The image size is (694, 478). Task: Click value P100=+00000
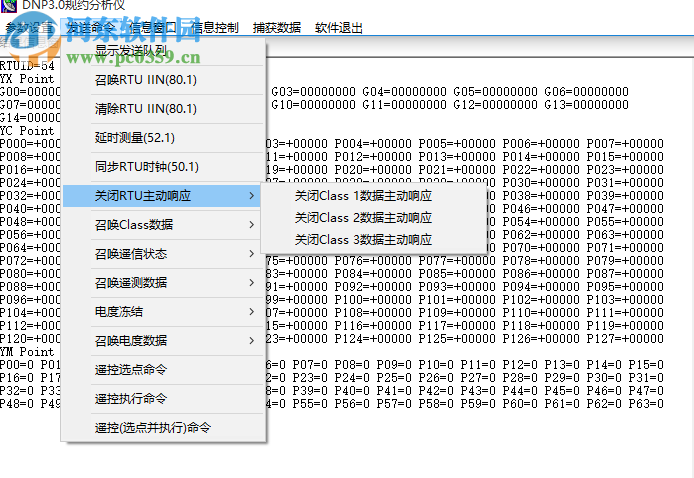coord(373,300)
